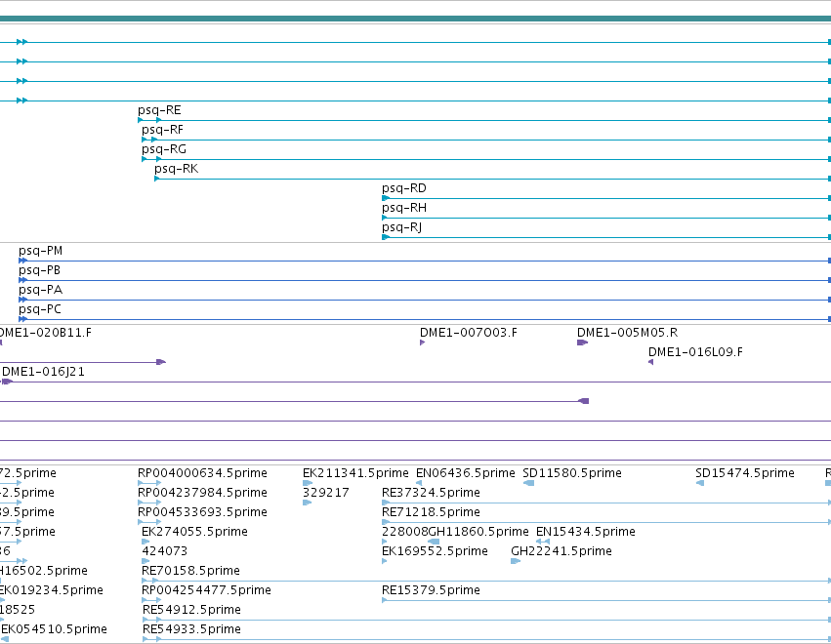
Task: Select the DME1-016J21 feature label
Action: 44,372
